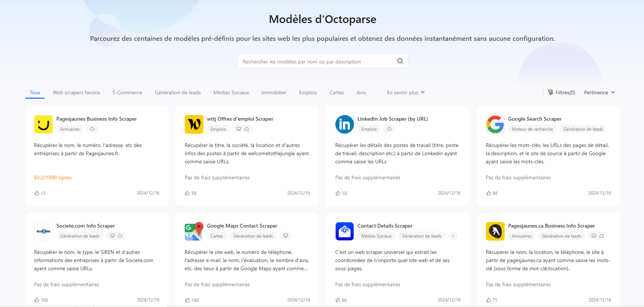Open Google Maps Contact Scraper title
Image resolution: width=644 pixels, height=307 pixels.
242,226
